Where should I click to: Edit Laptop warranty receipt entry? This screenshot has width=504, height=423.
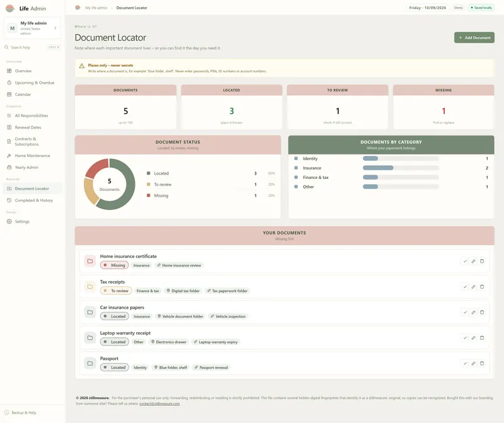point(473,338)
